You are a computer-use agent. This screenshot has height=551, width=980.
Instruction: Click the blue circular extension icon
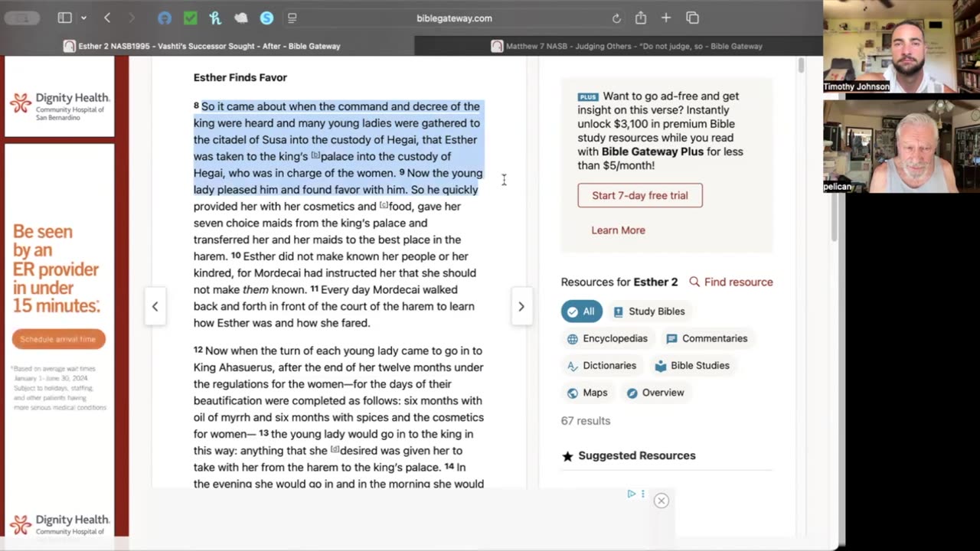pyautogui.click(x=165, y=18)
